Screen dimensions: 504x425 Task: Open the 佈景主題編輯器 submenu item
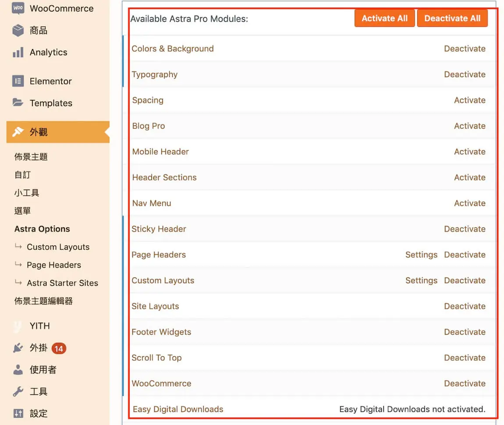(43, 301)
